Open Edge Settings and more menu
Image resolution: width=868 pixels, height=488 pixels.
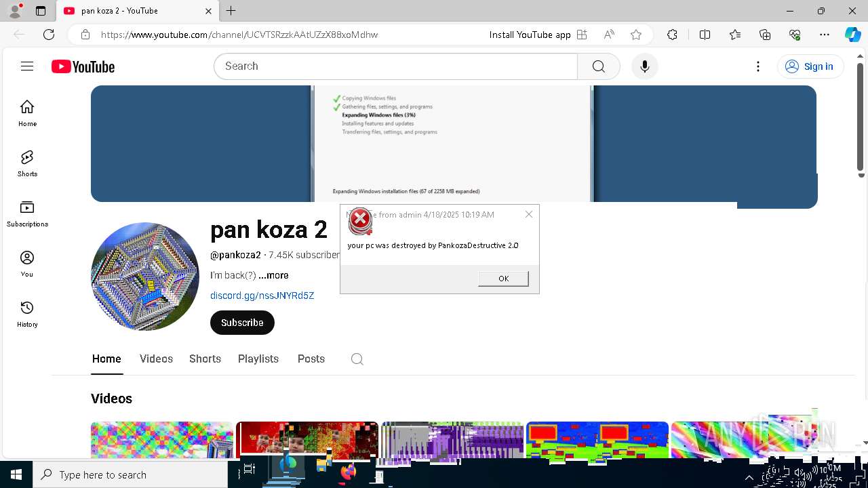point(825,35)
